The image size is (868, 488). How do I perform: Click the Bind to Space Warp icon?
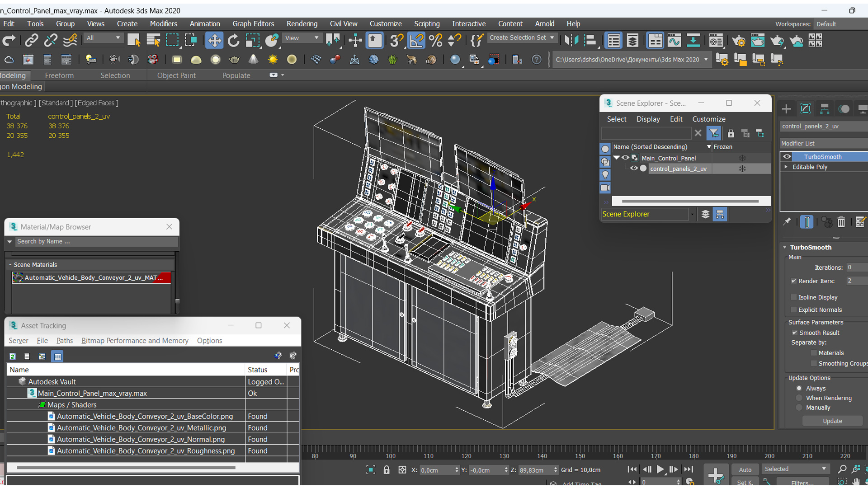[x=70, y=41]
